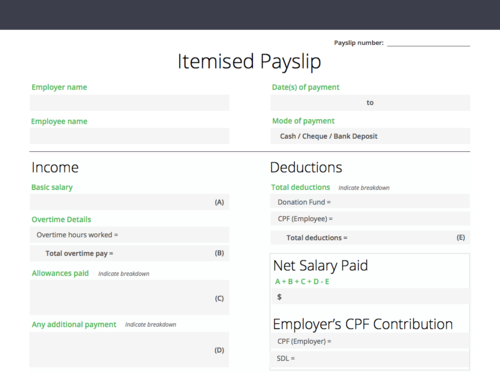The height and width of the screenshot is (375, 500).
Task: Select the Total deductions field marked (E)
Action: 370,238
